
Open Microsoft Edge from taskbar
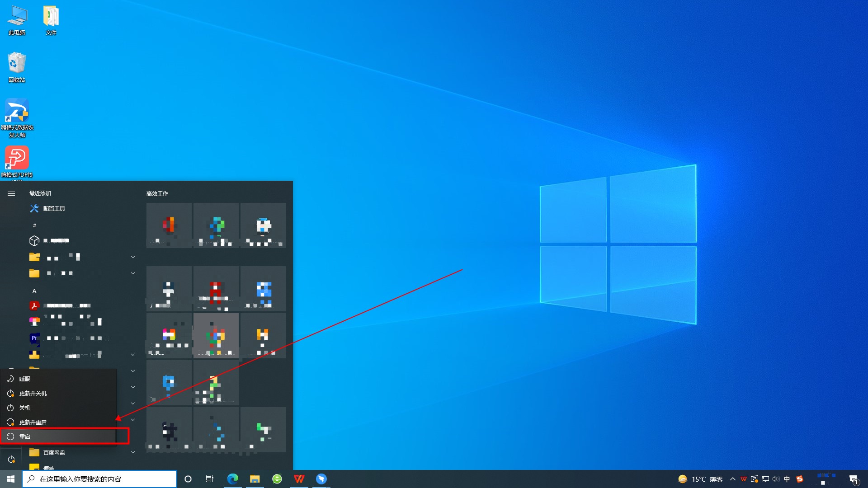[232, 479]
